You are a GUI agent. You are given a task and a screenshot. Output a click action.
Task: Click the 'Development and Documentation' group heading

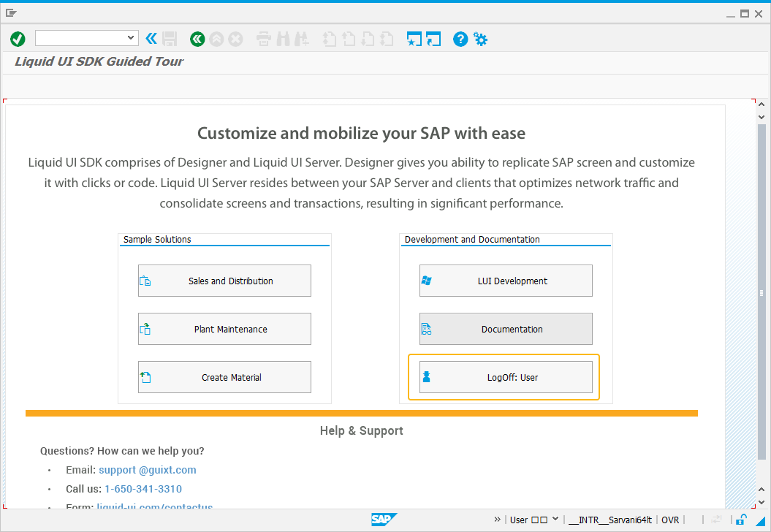click(472, 240)
